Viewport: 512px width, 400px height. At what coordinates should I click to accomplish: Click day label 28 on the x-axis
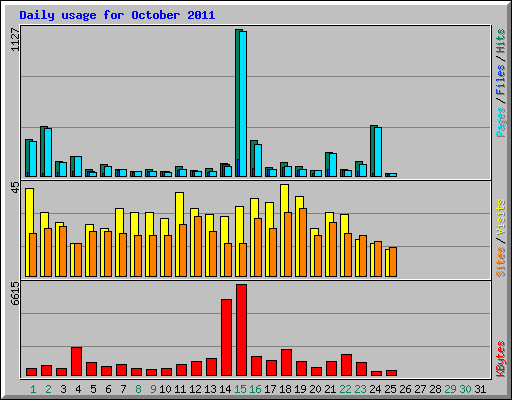coord(435,389)
